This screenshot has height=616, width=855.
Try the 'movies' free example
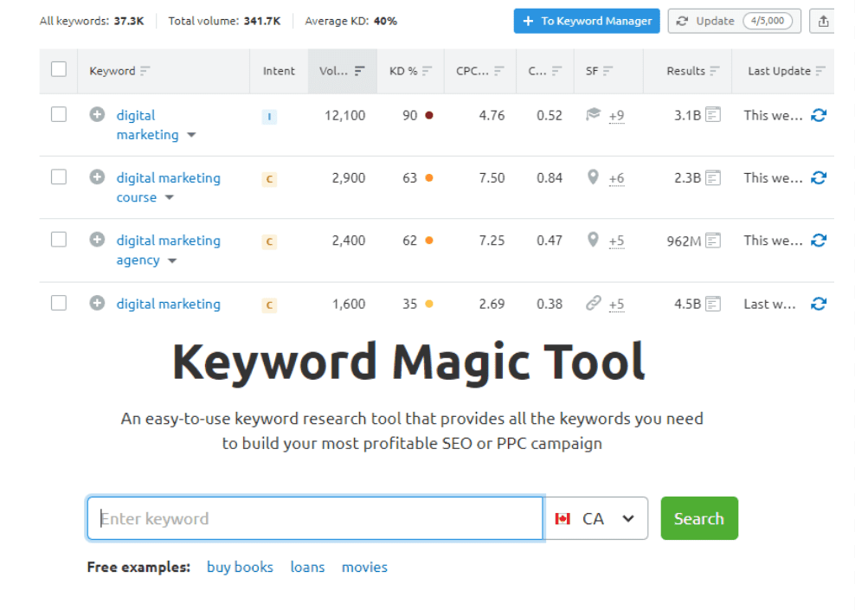click(x=365, y=568)
